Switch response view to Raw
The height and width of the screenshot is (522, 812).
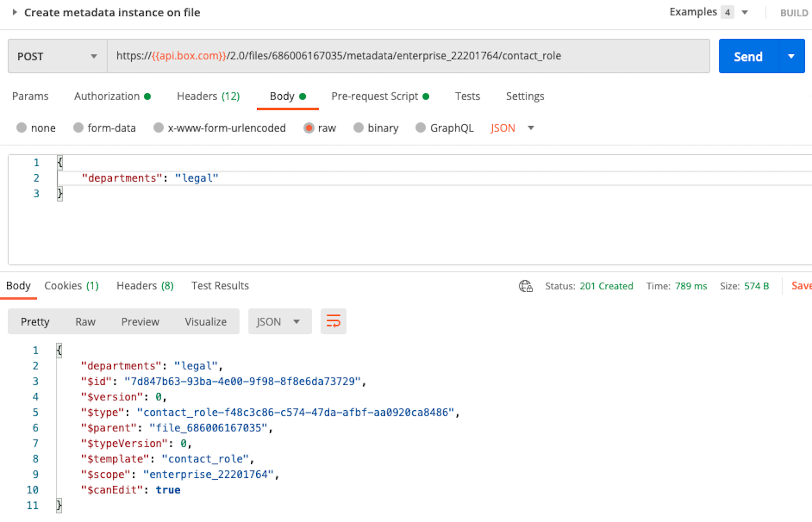(x=85, y=322)
